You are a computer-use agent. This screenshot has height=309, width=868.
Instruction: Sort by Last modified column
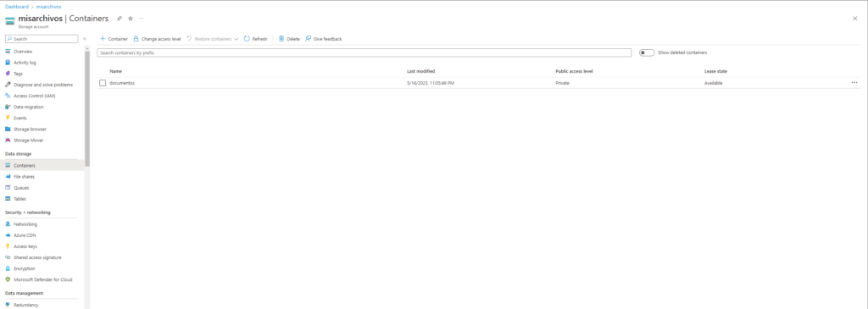(x=420, y=71)
